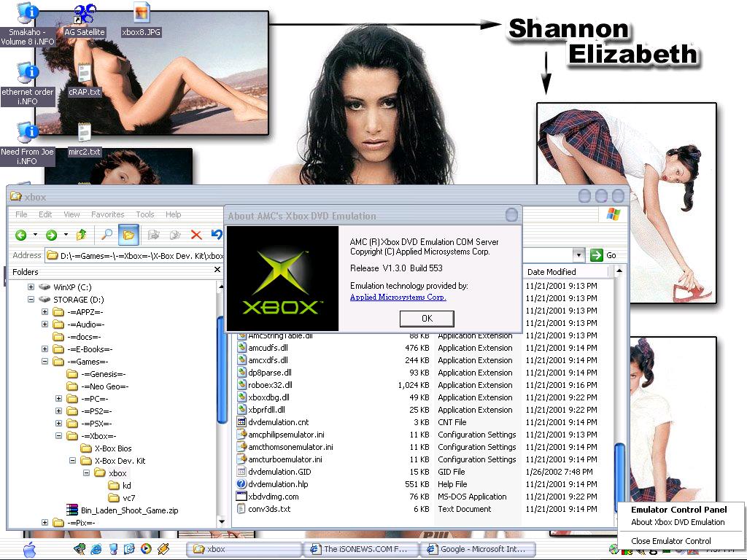The width and height of the screenshot is (747, 560).
Task: Select the X-Box Bios folder in tree
Action: 107,448
